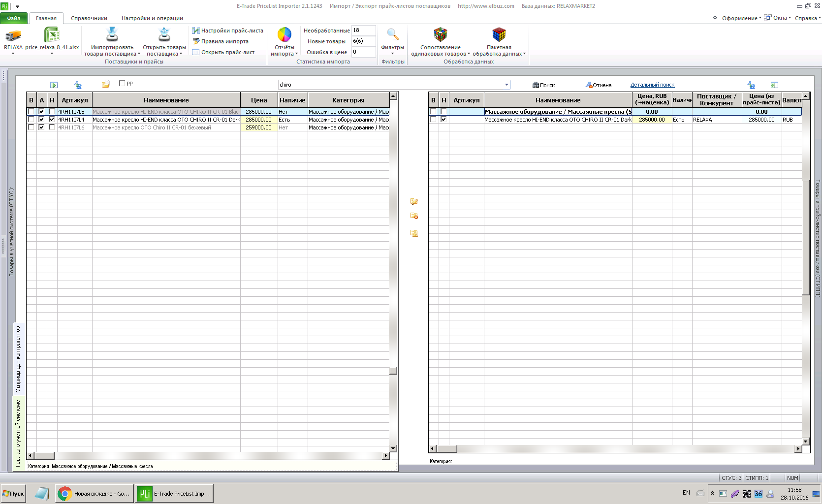Open the Файл menu
822x504 pixels.
(14, 18)
